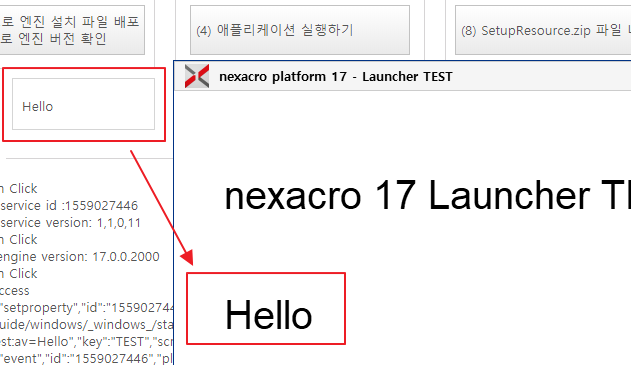
Task: Click the nexacro logo icon in title bar
Action: tap(197, 76)
